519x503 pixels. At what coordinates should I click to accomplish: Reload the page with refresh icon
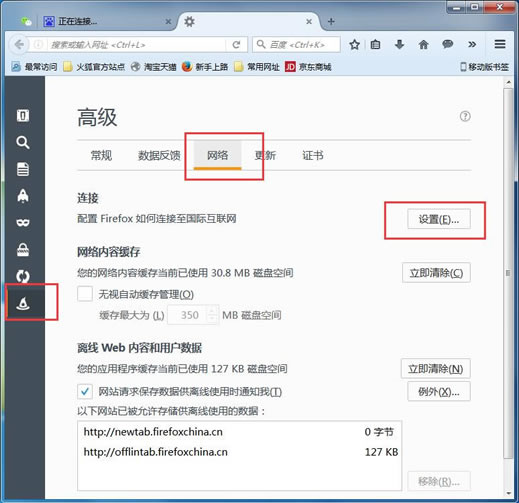coord(236,45)
